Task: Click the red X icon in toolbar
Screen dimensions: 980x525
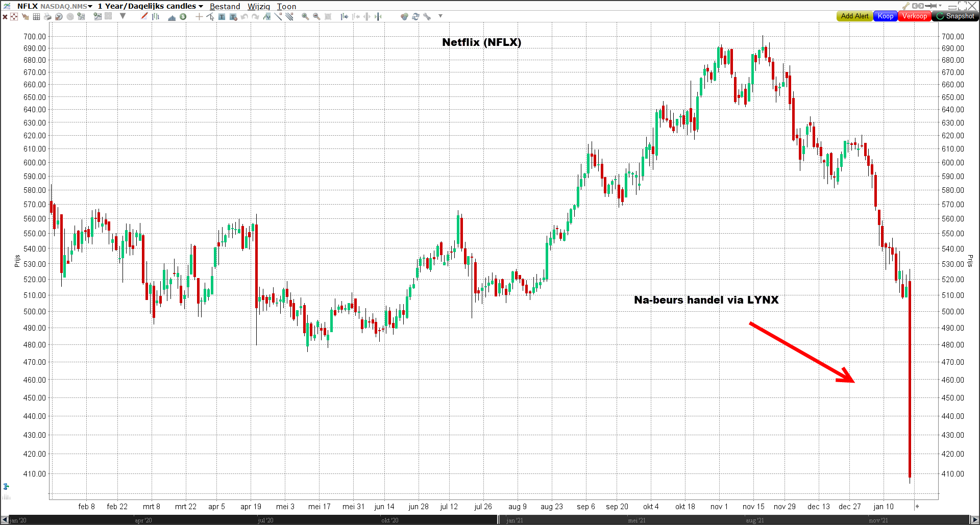Action: 5,17
